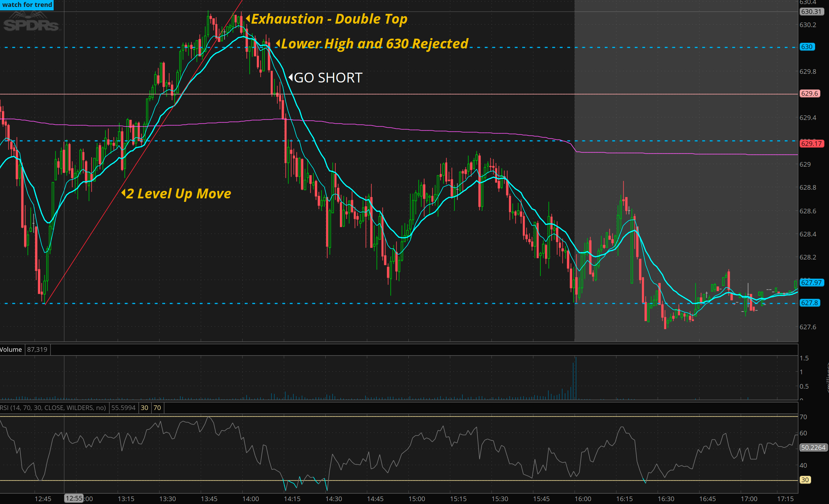Click the GO SHORT text annotation
Image resolution: width=829 pixels, height=504 pixels.
pyautogui.click(x=328, y=78)
